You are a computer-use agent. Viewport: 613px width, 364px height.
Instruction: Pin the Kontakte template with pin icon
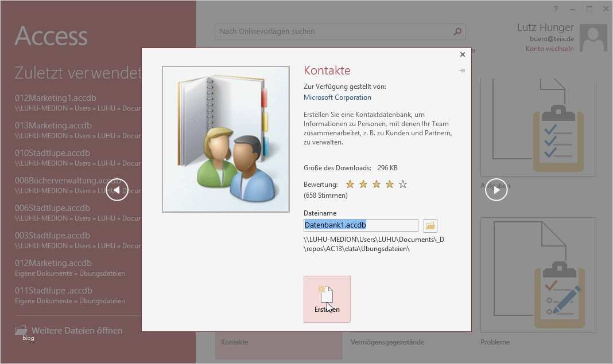[x=462, y=71]
